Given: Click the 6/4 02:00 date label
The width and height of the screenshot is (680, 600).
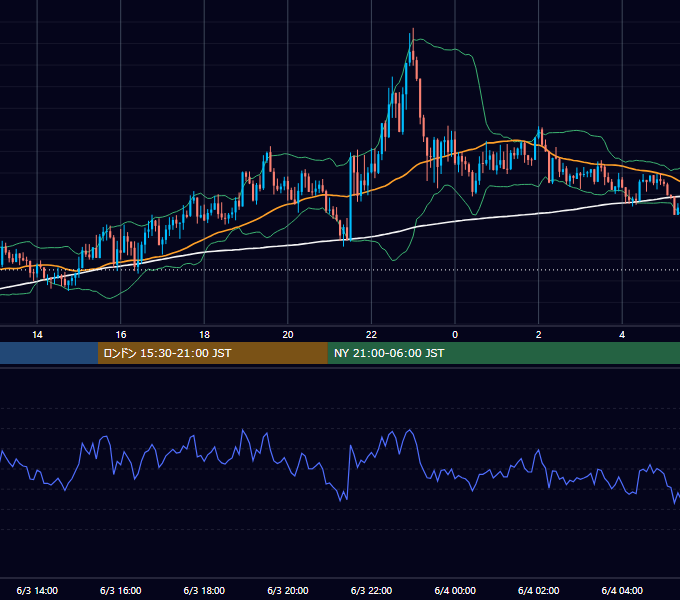Looking at the screenshot, I should (539, 590).
